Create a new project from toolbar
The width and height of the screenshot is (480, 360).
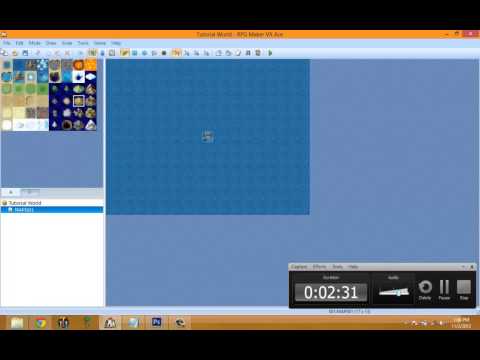(4, 53)
